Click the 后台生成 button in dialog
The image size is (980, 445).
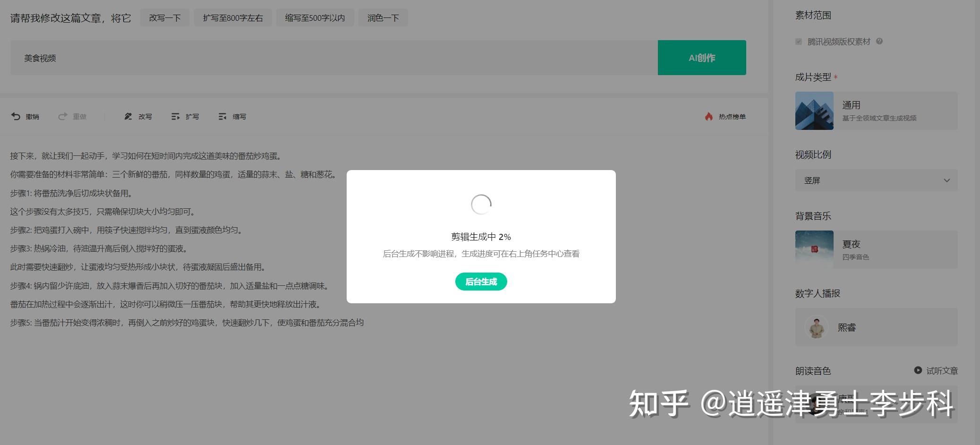click(x=481, y=282)
